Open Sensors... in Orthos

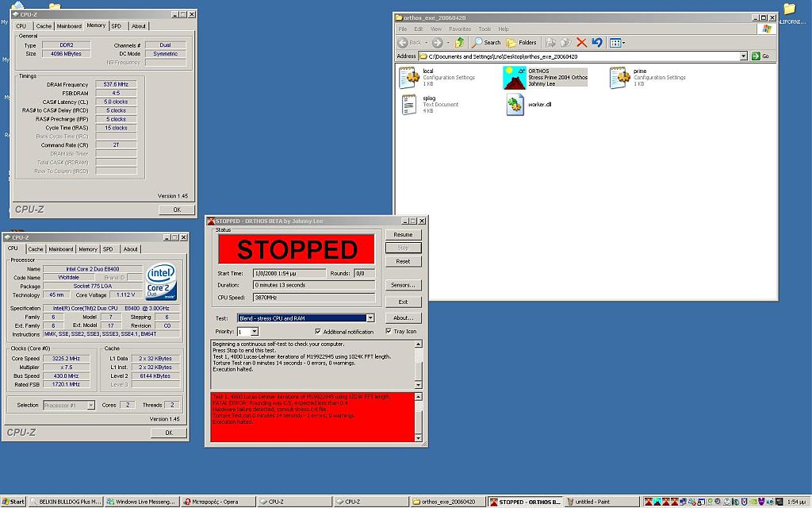click(403, 285)
